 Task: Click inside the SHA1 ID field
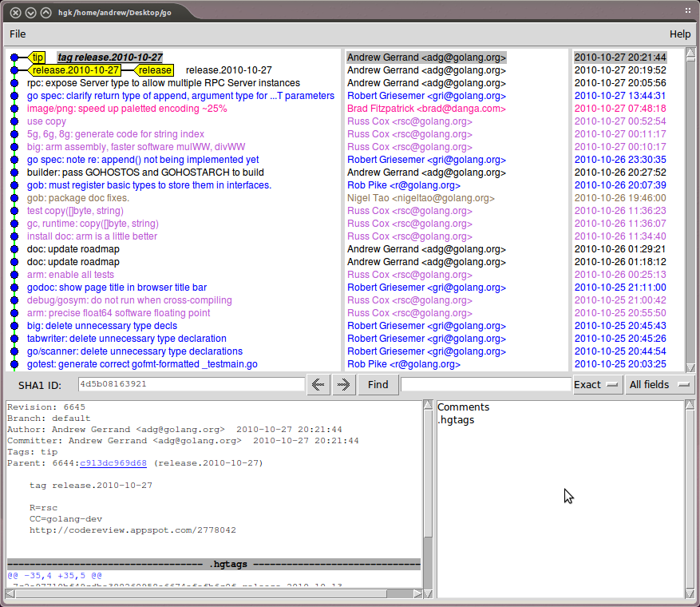(x=192, y=384)
